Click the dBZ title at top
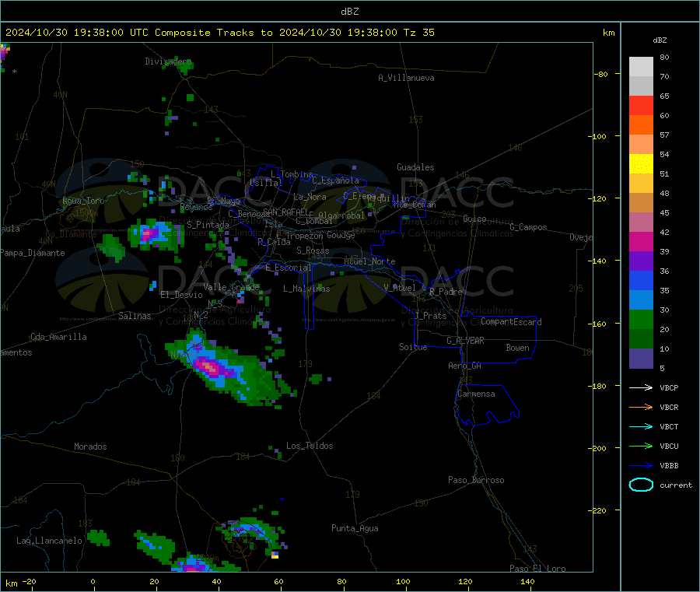700x592 pixels. (x=349, y=12)
